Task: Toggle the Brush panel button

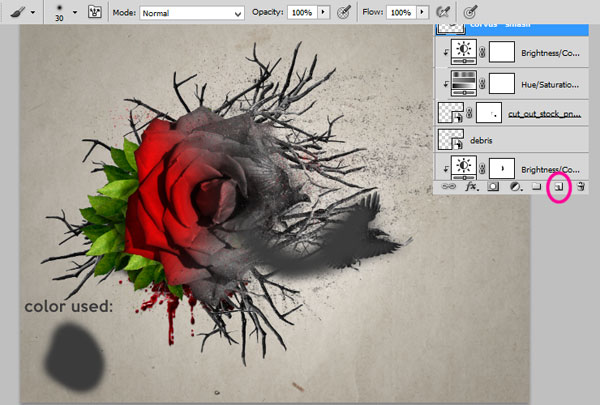Action: (x=95, y=13)
